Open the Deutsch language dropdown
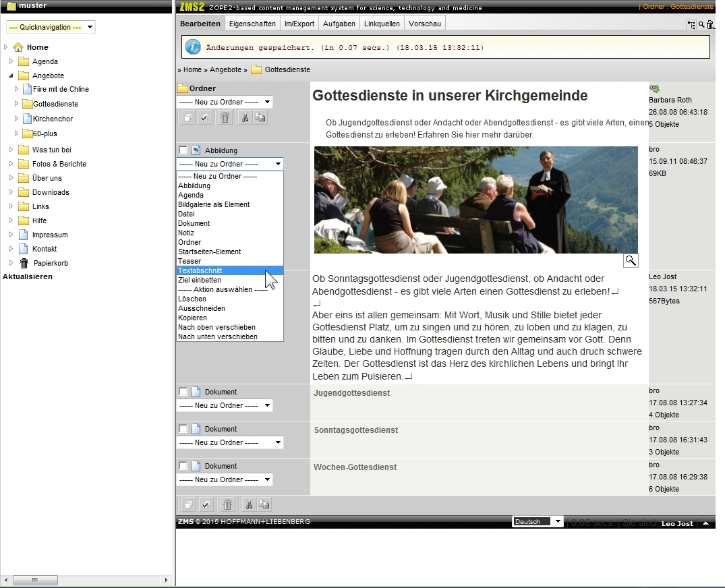This screenshot has height=588, width=725. click(538, 521)
